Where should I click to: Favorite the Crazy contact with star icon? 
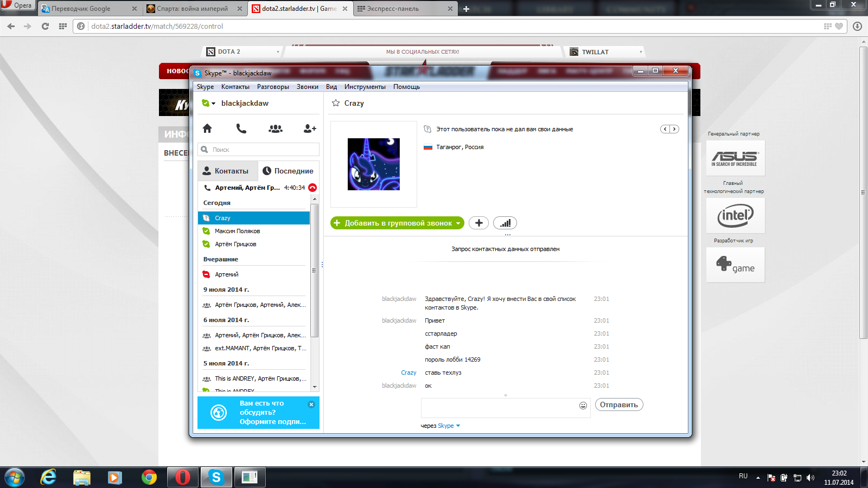(x=336, y=103)
